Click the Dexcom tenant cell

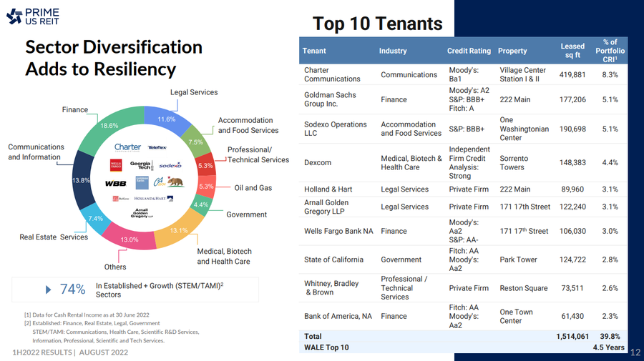point(318,162)
